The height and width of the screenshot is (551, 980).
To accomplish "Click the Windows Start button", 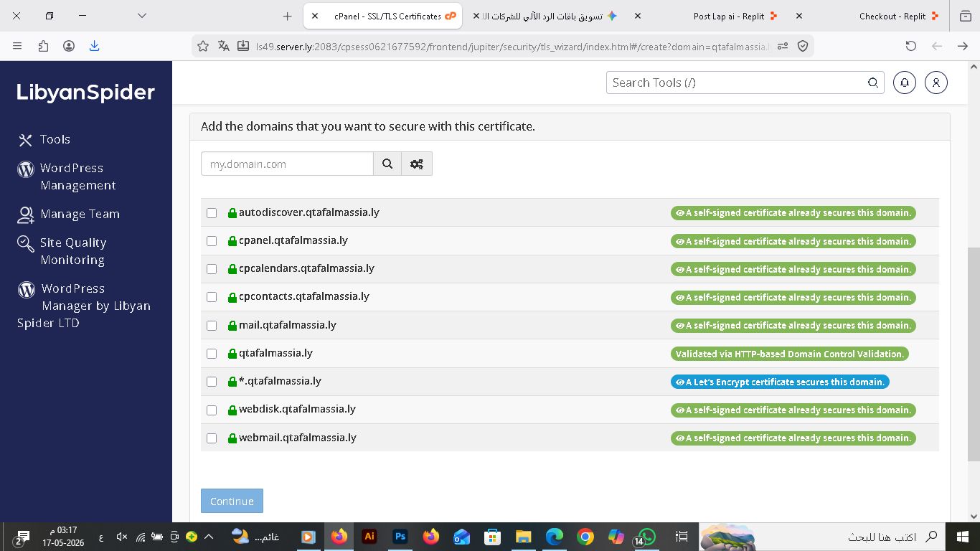I will tap(963, 536).
